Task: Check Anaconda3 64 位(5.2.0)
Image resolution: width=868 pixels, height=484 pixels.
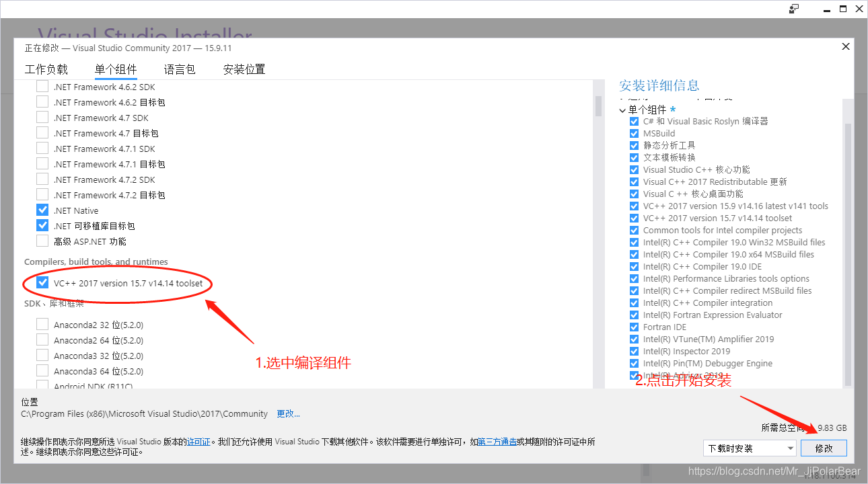Action: coord(42,371)
